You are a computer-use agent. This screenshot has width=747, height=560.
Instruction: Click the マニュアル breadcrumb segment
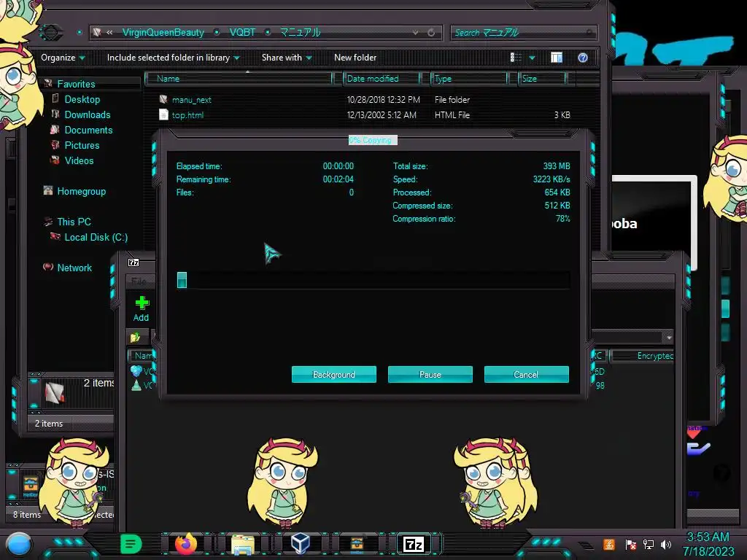(x=300, y=32)
